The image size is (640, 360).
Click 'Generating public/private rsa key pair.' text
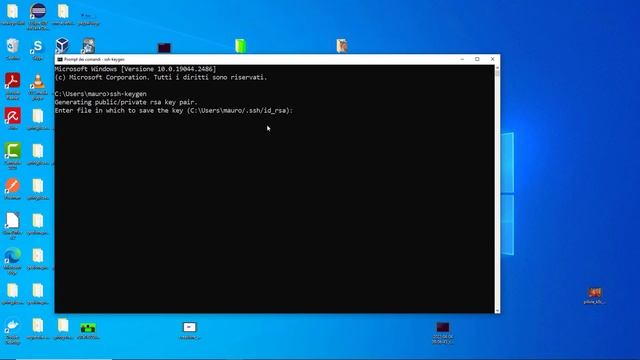coord(126,102)
